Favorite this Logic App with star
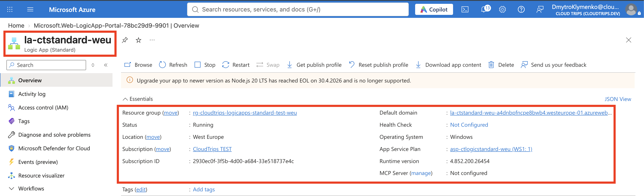Image resolution: width=644 pixels, height=196 pixels. click(x=139, y=40)
